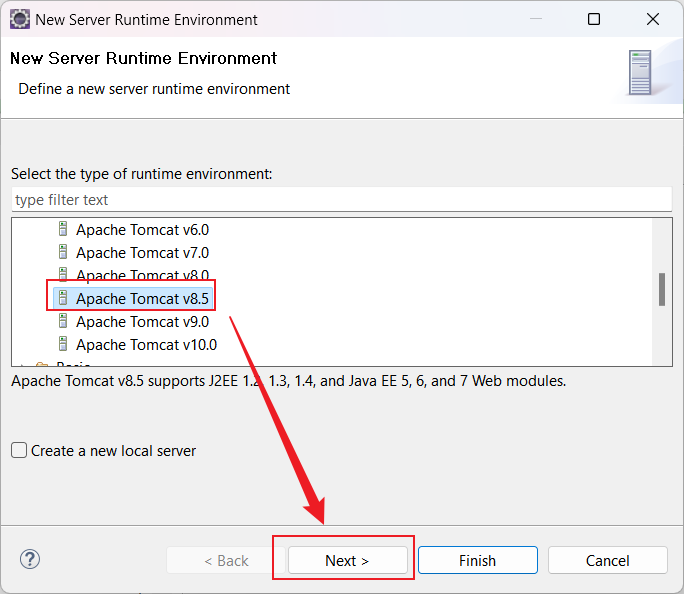
Task: Click the Tomcat v8.5 description text
Action: (288, 381)
